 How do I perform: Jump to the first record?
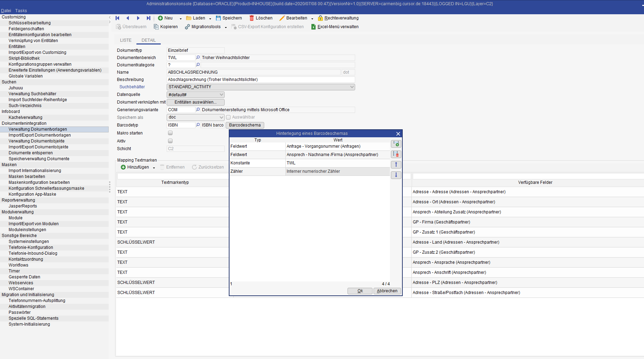click(x=118, y=18)
